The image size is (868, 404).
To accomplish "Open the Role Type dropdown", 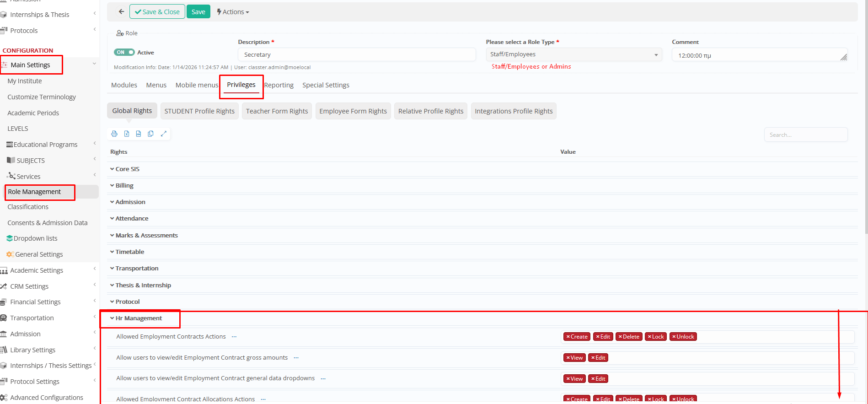I will (573, 54).
